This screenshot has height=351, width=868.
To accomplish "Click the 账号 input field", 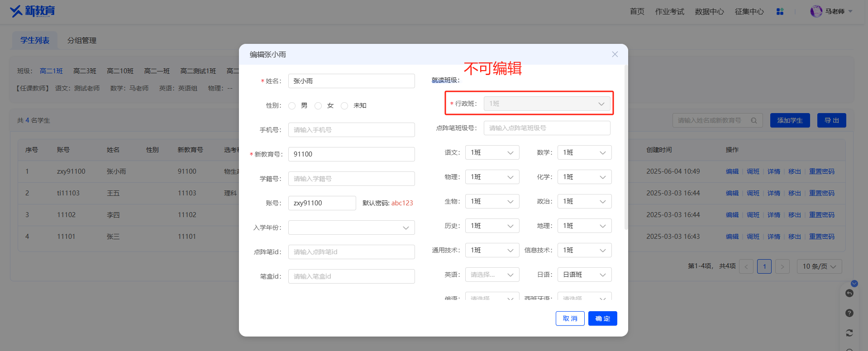I will pyautogui.click(x=322, y=203).
